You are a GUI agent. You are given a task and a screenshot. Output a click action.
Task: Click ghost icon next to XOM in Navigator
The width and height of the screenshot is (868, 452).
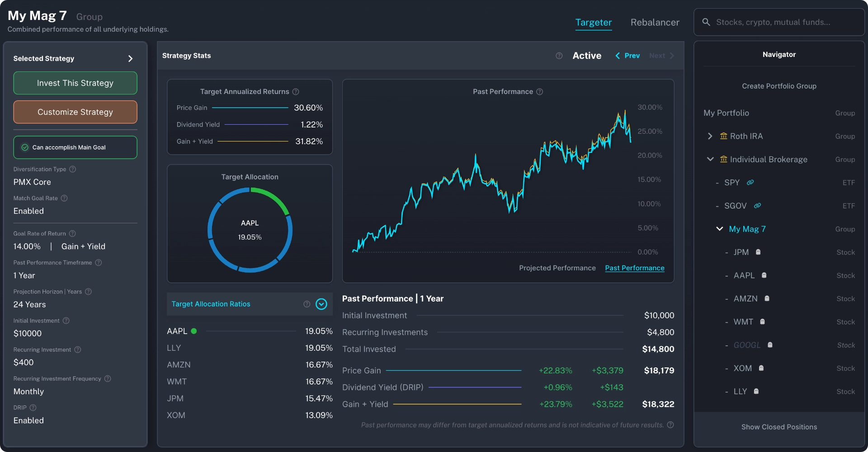click(x=761, y=368)
